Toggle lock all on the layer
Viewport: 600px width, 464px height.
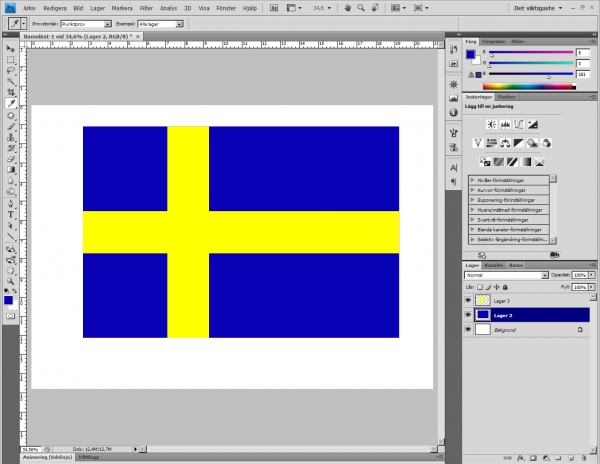click(505, 287)
